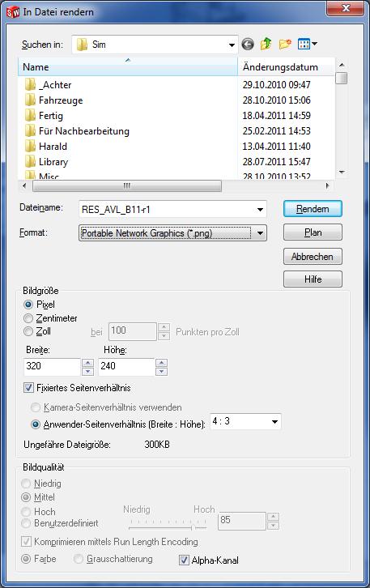The width and height of the screenshot is (370, 588).
Task: Choose Anwender-Seitenverhältnis radio button
Action: [x=36, y=424]
